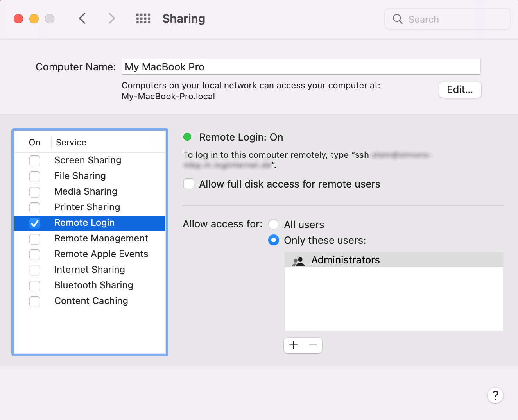The width and height of the screenshot is (518, 420).
Task: Enable the Remote Management checkbox
Action: click(35, 239)
